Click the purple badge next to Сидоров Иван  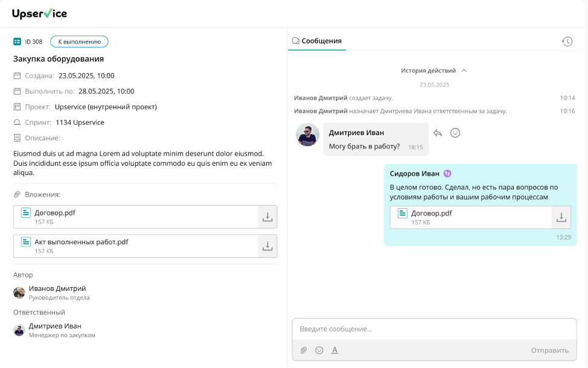pos(447,174)
